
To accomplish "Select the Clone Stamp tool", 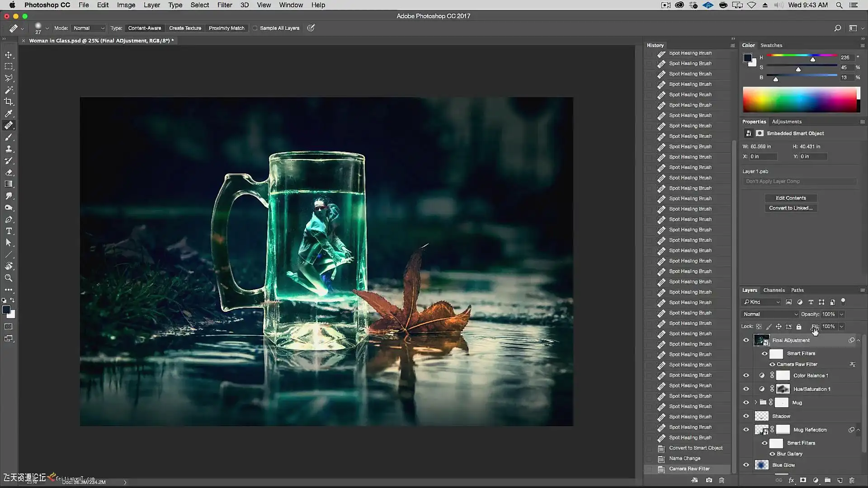I will (x=9, y=149).
